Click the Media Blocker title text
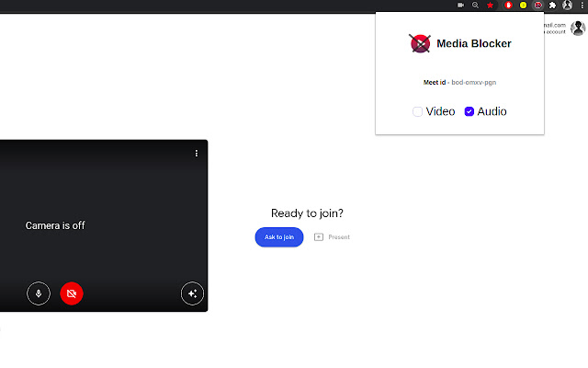 474,43
